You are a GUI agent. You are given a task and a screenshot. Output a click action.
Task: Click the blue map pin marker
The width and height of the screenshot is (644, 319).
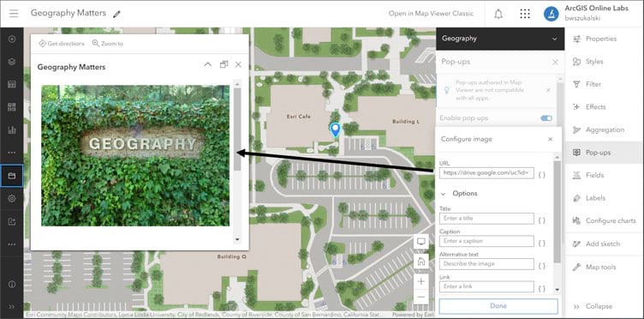tap(336, 129)
